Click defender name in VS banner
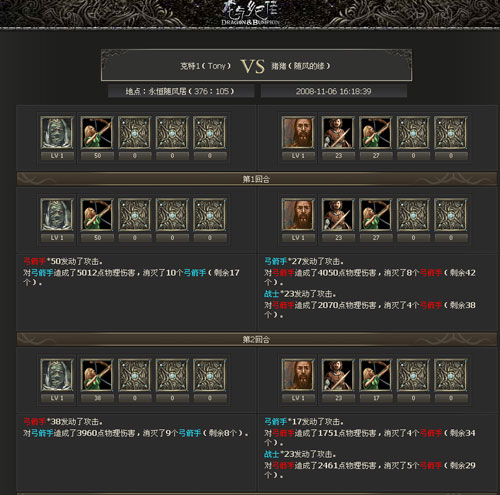The width and height of the screenshot is (500, 495). pyautogui.click(x=301, y=66)
